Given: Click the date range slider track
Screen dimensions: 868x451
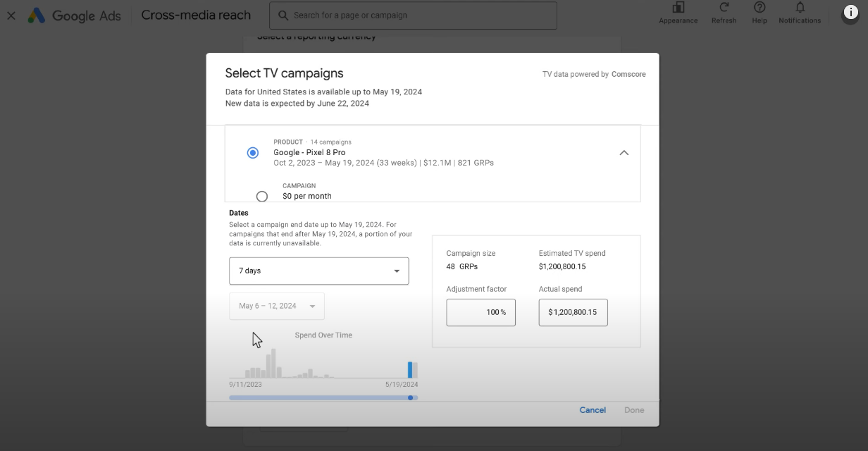Looking at the screenshot, I should (x=323, y=398).
